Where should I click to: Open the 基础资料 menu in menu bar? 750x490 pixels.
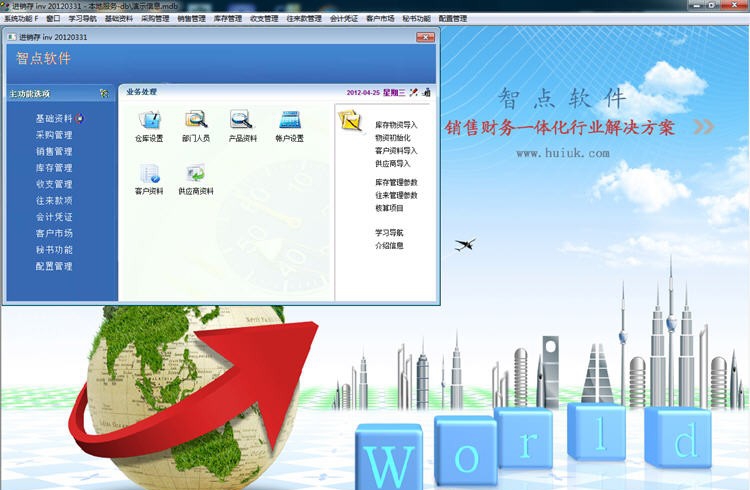(119, 19)
